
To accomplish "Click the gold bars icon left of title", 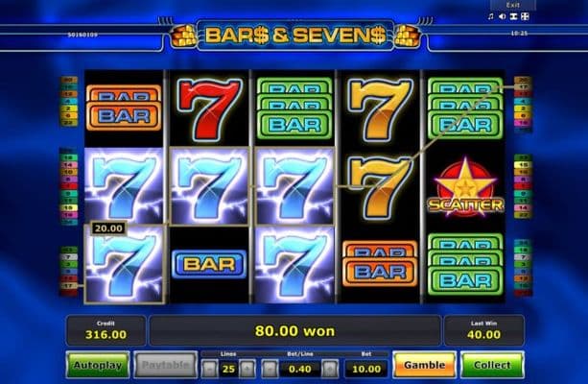I will (x=184, y=36).
